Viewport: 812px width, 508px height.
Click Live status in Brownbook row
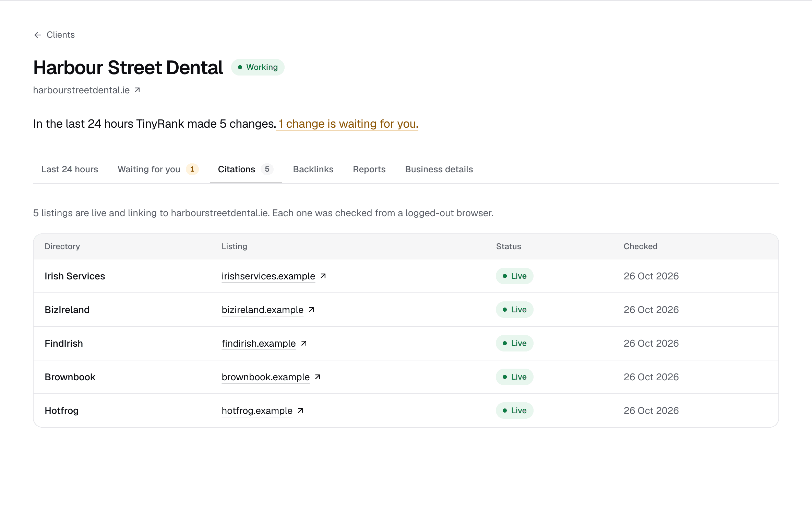514,377
